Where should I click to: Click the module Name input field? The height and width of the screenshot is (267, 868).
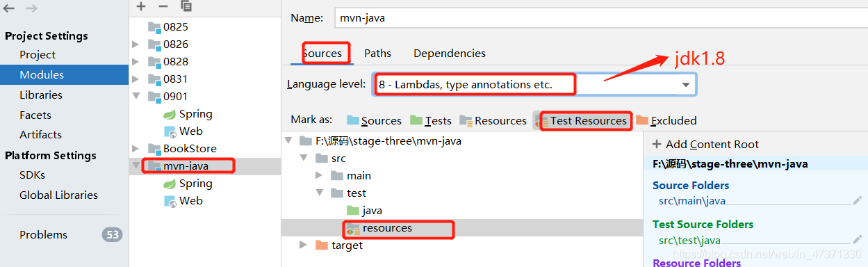[x=600, y=17]
